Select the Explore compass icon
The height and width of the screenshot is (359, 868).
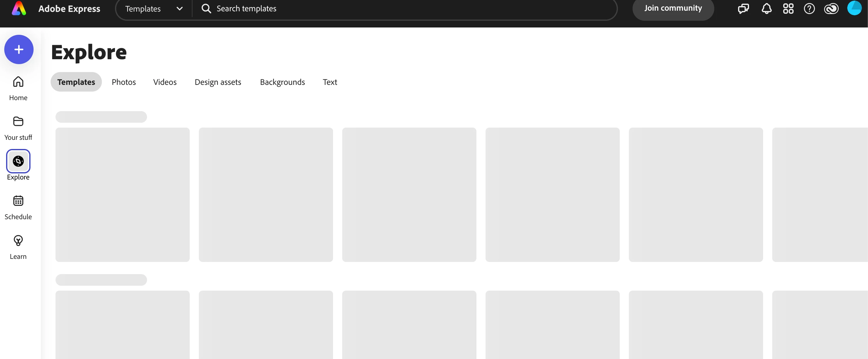pyautogui.click(x=18, y=161)
